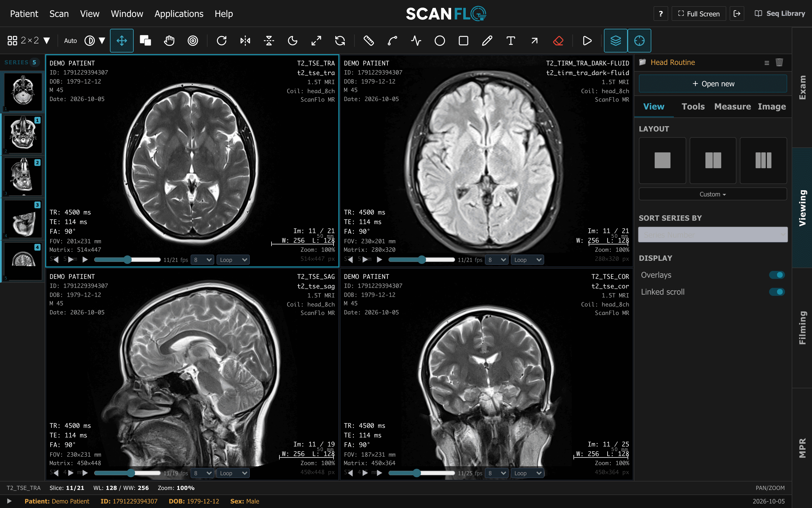Click the rotate clockwise icon
Screen dimensions: 812x508
221,41
